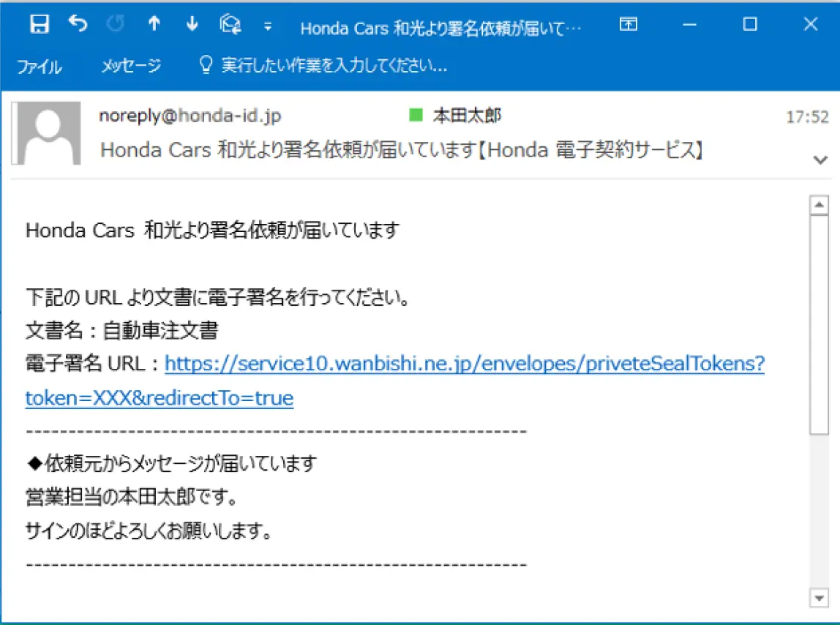This screenshot has height=625, width=840.
Task: Click the sender avatar picture
Action: pyautogui.click(x=47, y=132)
